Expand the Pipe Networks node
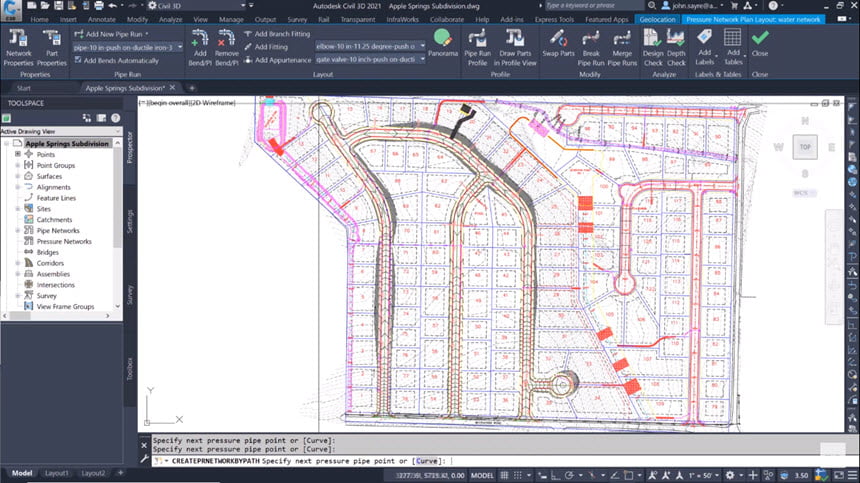 point(18,230)
